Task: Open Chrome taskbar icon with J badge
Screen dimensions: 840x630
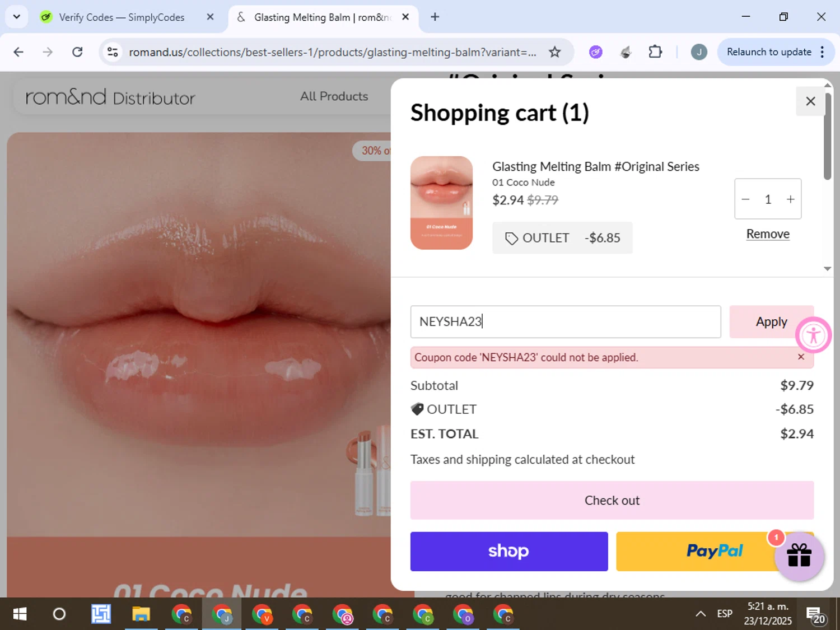Action: pyautogui.click(x=222, y=614)
